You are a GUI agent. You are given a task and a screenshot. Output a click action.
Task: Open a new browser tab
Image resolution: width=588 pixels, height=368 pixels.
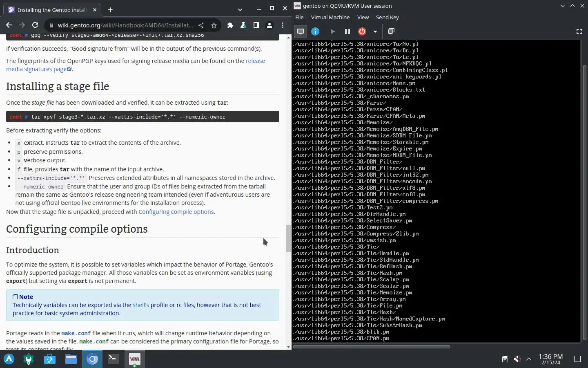tap(110, 10)
